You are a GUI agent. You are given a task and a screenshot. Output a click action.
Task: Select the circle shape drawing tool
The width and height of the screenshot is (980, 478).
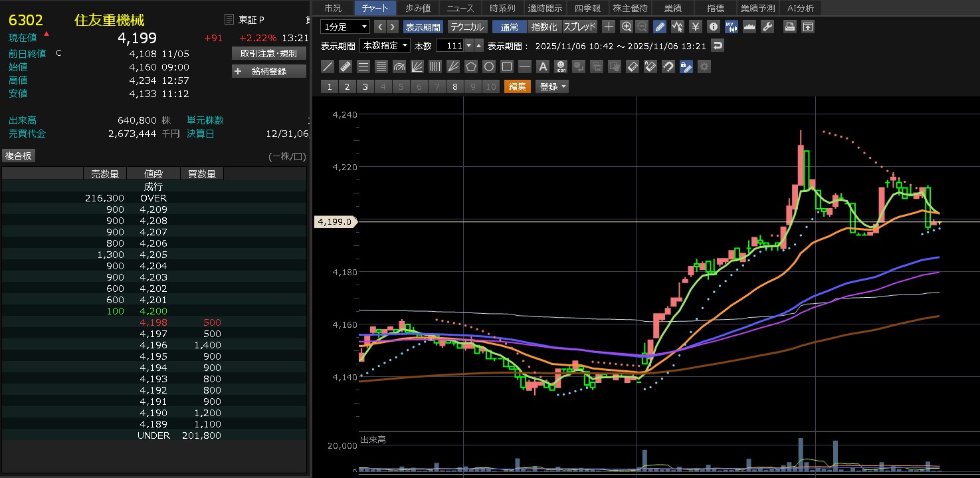pos(489,66)
